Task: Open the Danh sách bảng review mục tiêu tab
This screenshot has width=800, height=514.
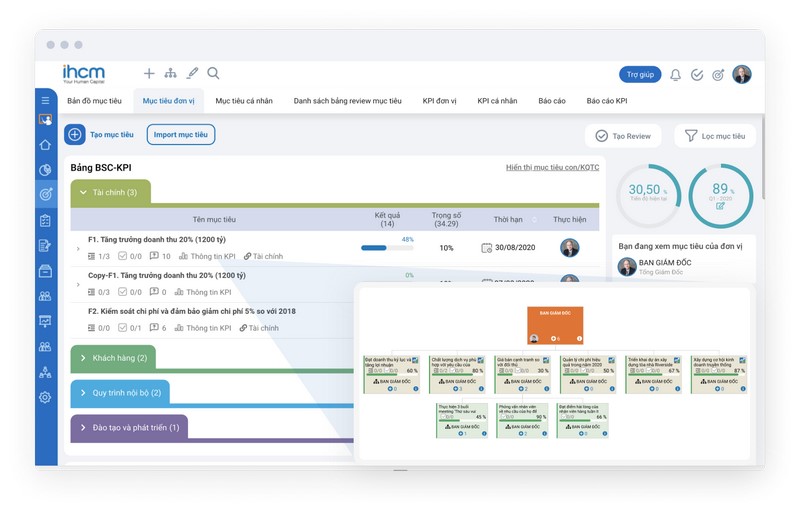Action: (x=347, y=101)
